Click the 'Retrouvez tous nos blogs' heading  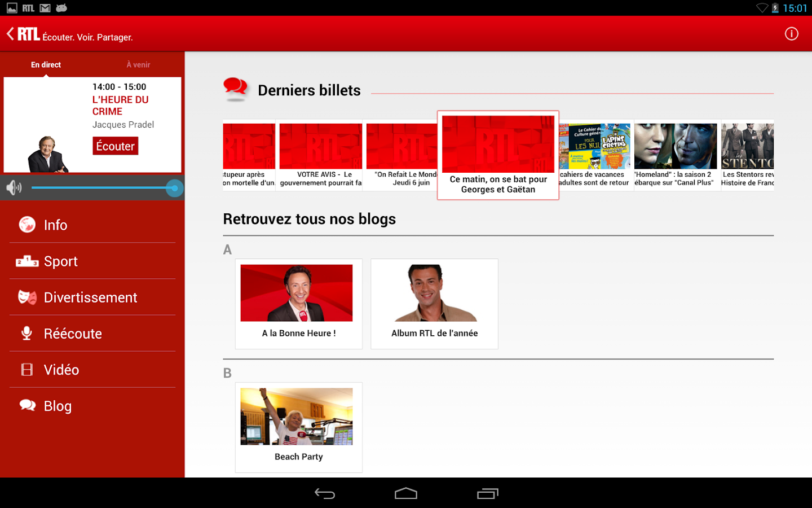pyautogui.click(x=310, y=219)
